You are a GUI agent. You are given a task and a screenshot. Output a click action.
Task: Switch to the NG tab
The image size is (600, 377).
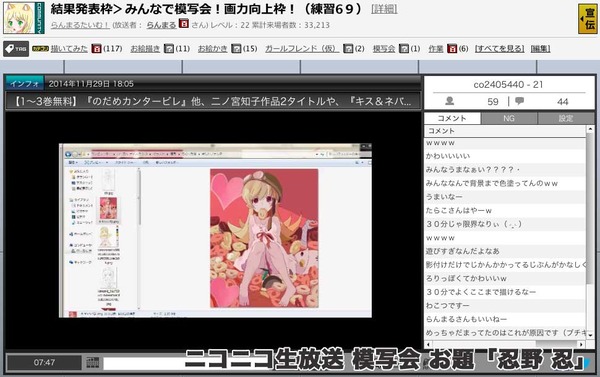[x=509, y=118]
